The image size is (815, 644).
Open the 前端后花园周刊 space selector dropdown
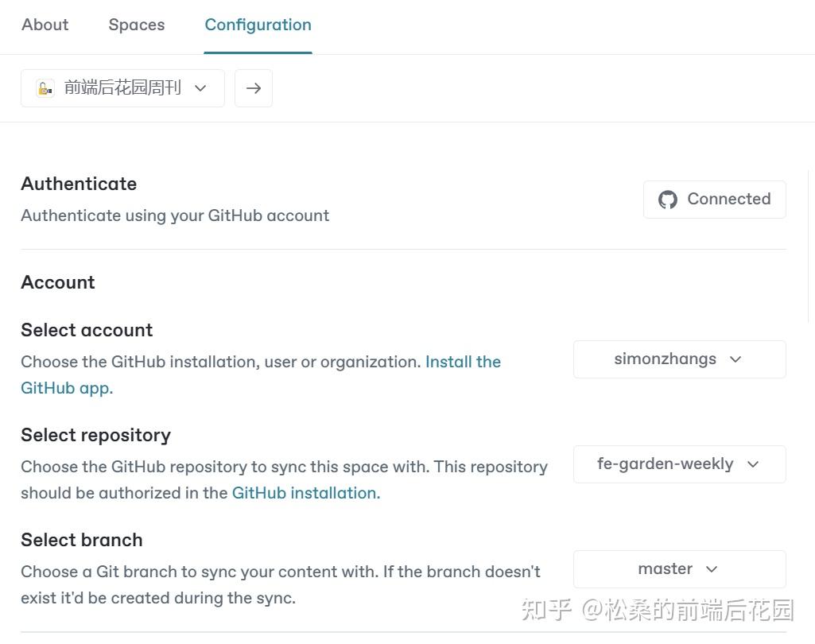point(122,87)
